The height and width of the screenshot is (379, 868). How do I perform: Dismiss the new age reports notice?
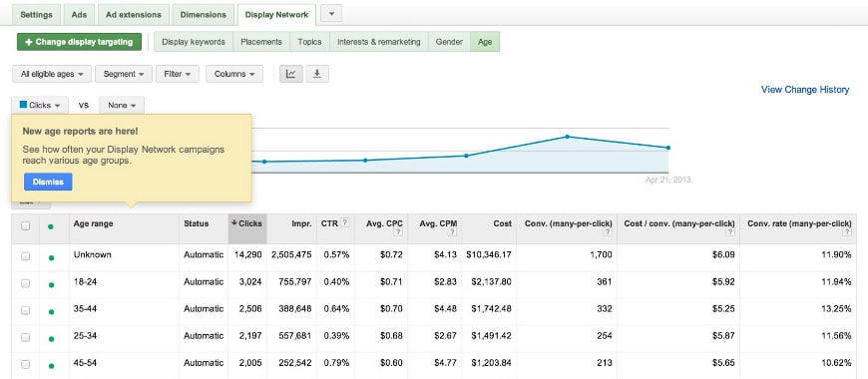[x=48, y=182]
